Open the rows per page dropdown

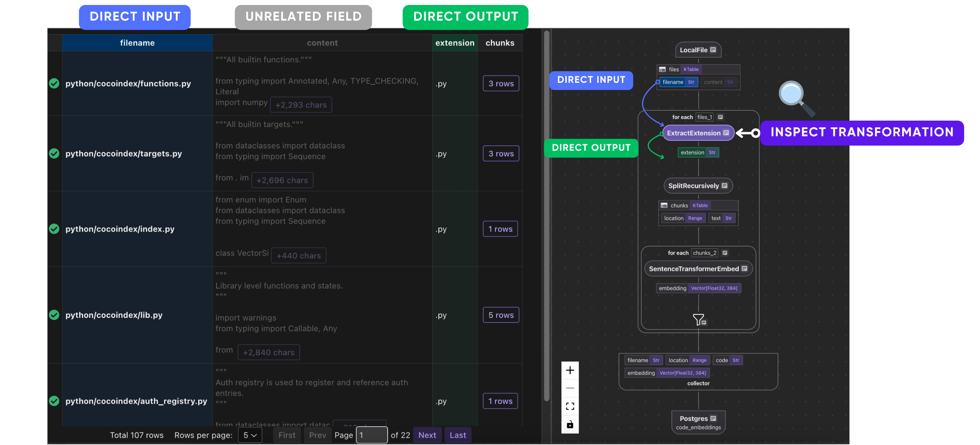pyautogui.click(x=250, y=435)
